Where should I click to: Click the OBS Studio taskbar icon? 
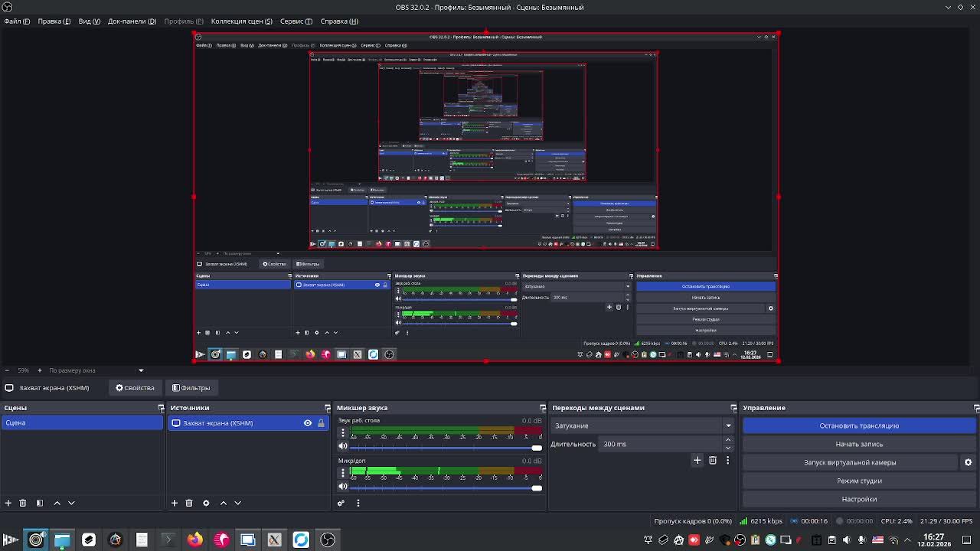[x=328, y=540]
